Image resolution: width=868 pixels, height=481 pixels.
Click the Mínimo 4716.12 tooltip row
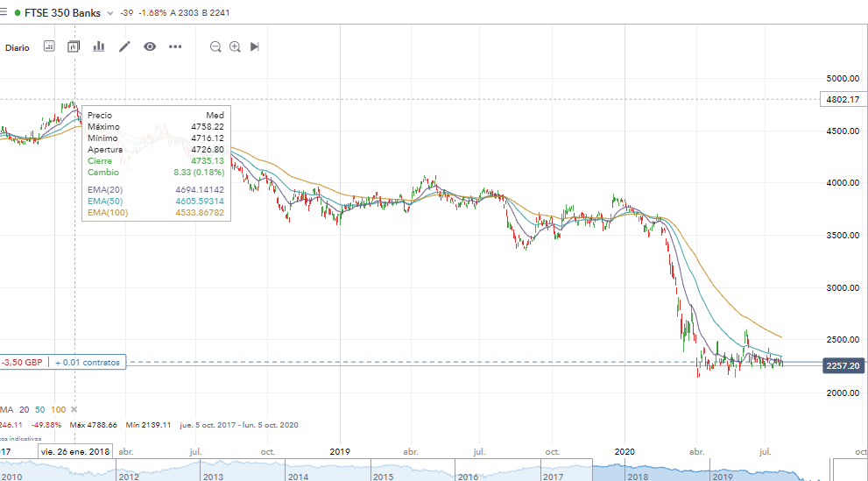(156, 138)
